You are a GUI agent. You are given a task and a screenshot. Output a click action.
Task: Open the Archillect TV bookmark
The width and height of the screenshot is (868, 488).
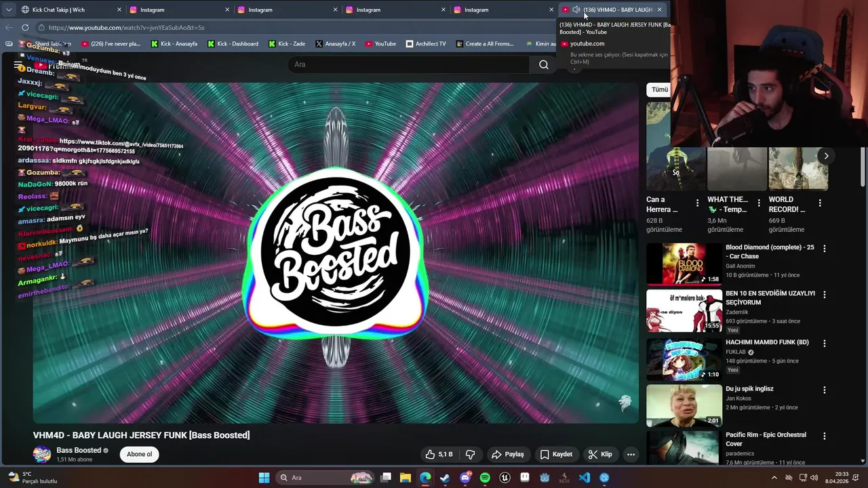tap(426, 43)
